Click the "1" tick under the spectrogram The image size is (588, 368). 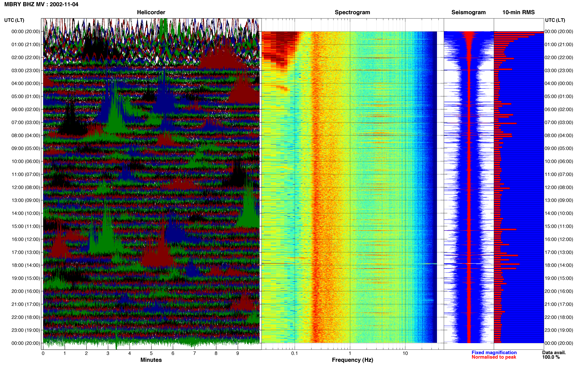coord(350,353)
